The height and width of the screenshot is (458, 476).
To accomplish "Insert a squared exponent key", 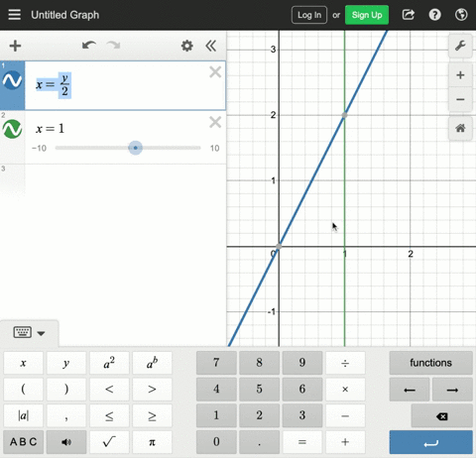I will [x=109, y=363].
